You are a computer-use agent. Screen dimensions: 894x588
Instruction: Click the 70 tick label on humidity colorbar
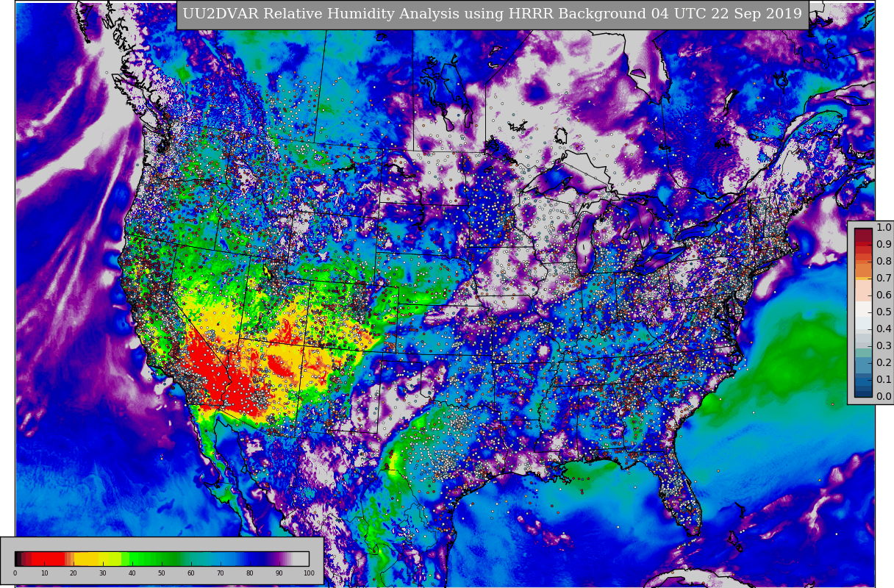click(221, 573)
